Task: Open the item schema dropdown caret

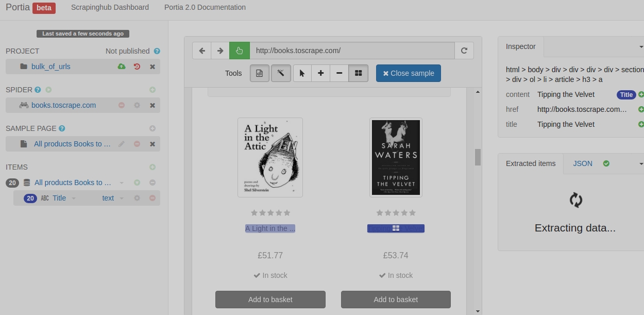Action: coord(122,183)
